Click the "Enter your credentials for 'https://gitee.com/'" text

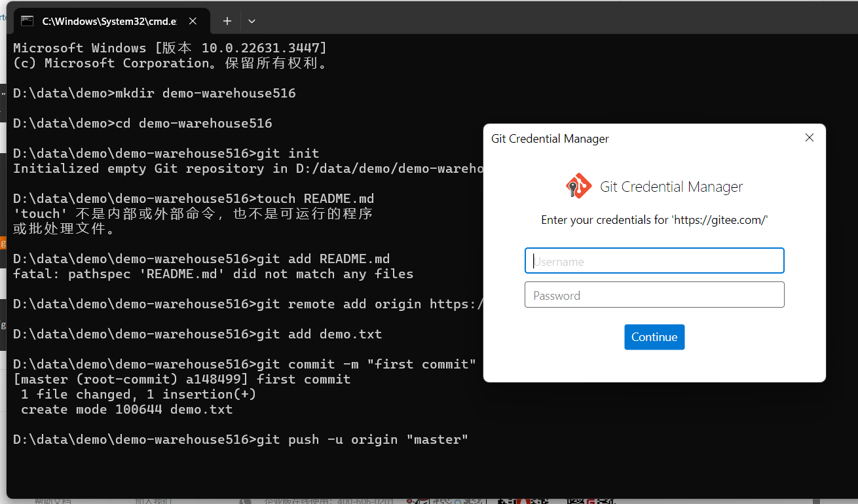click(654, 220)
